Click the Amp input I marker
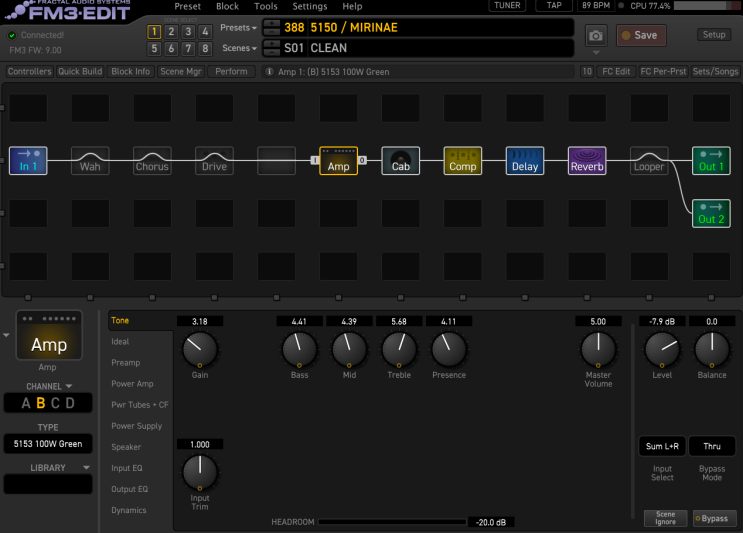The image size is (743, 533). (x=314, y=160)
